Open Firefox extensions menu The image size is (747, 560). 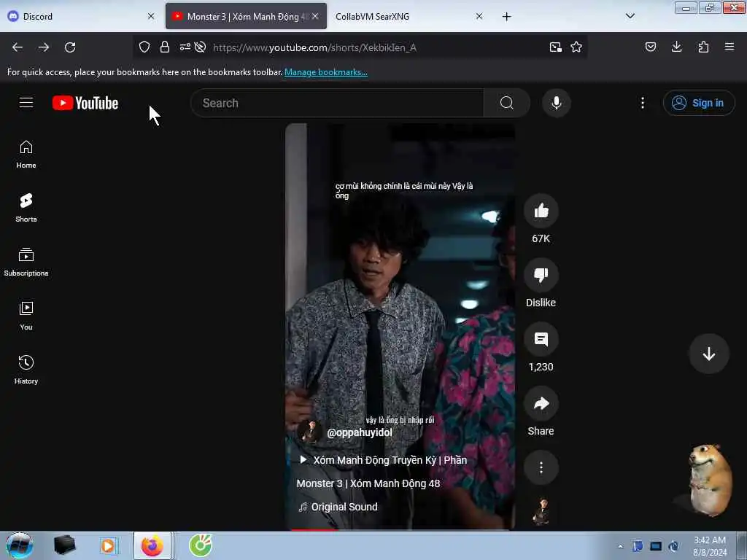703,47
